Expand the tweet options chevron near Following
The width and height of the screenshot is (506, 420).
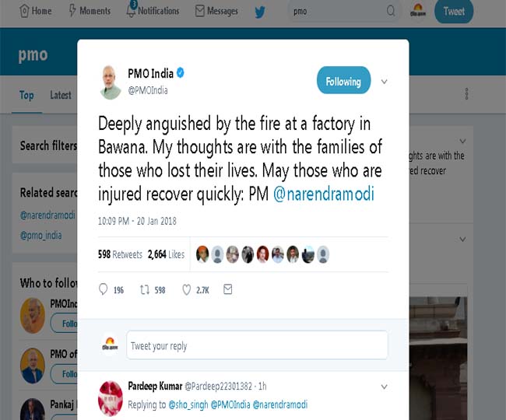(x=384, y=82)
